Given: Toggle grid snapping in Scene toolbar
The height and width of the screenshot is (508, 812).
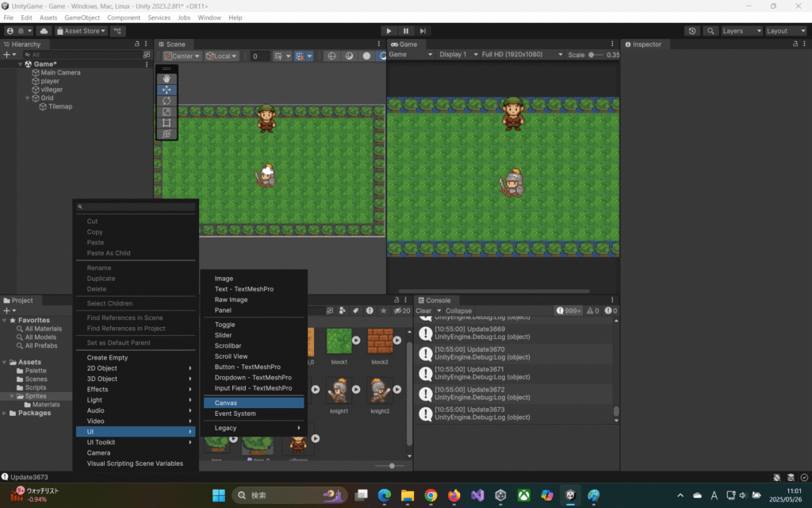Looking at the screenshot, I should pyautogui.click(x=299, y=56).
